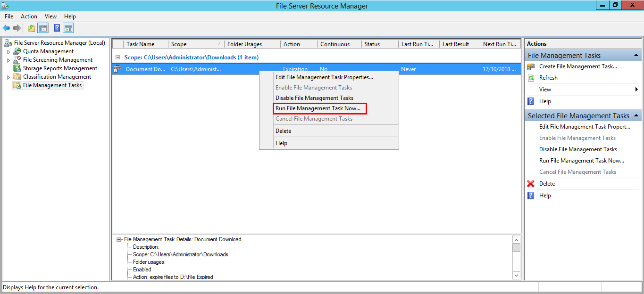
Task: Click the red X Delete icon in Actions
Action: point(531,184)
